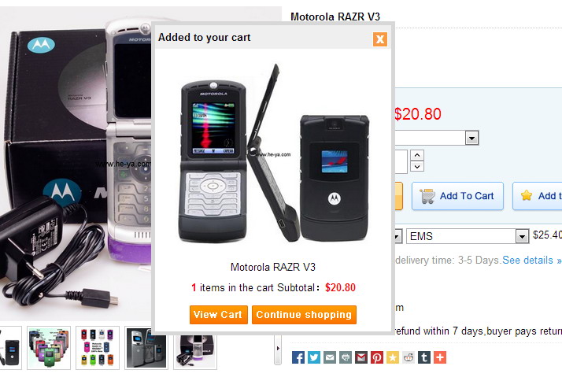This screenshot has height=392, width=562.
Task: Click Continue shopping button
Action: [304, 315]
